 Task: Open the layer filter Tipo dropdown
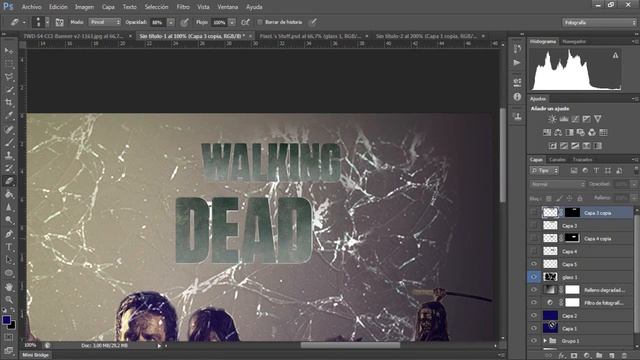click(544, 171)
